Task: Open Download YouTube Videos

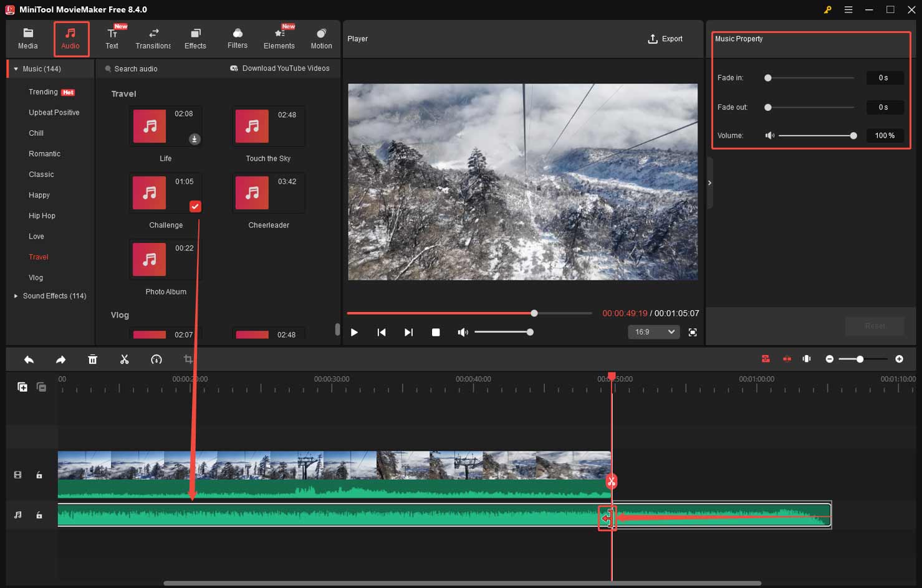Action: tap(279, 69)
